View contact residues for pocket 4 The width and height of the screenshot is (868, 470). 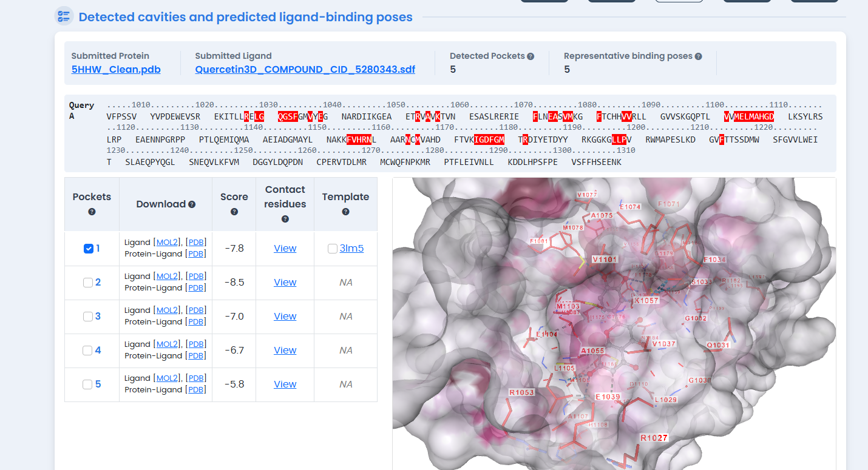click(x=285, y=351)
